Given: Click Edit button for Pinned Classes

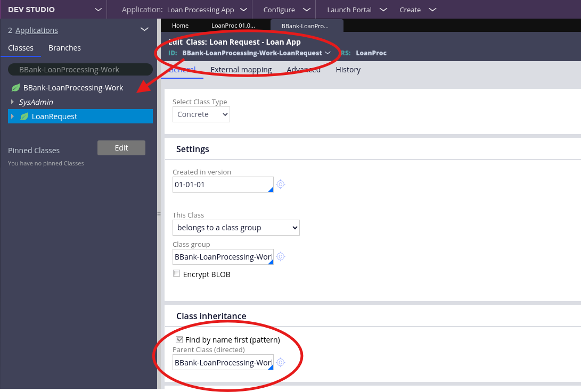Looking at the screenshot, I should tap(121, 148).
